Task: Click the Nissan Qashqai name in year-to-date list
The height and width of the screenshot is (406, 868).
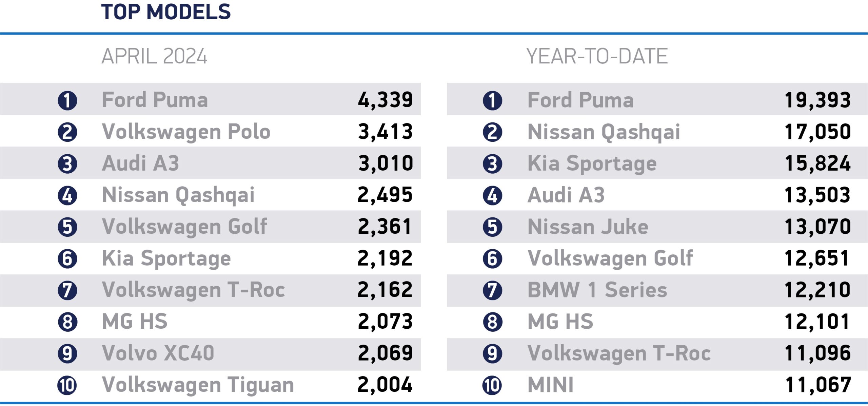Action: point(604,132)
